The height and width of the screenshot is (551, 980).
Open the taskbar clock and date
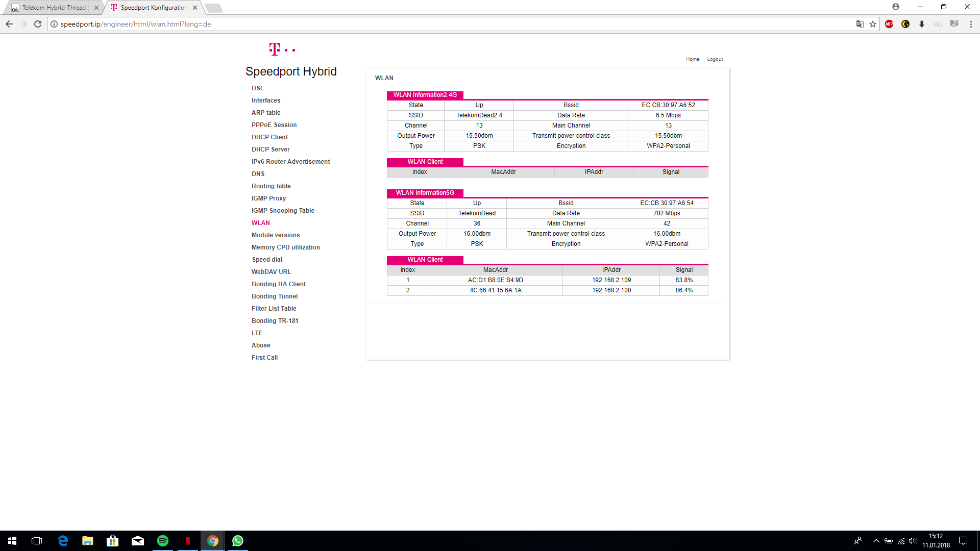point(936,541)
